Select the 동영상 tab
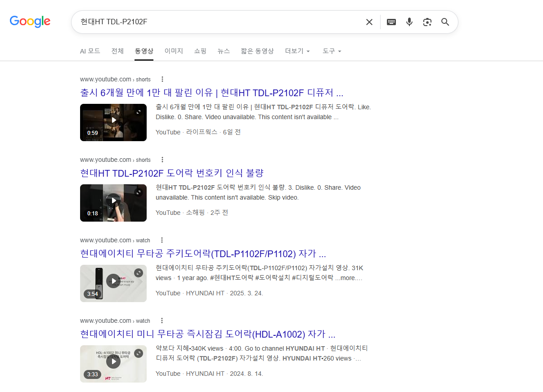 click(x=144, y=51)
